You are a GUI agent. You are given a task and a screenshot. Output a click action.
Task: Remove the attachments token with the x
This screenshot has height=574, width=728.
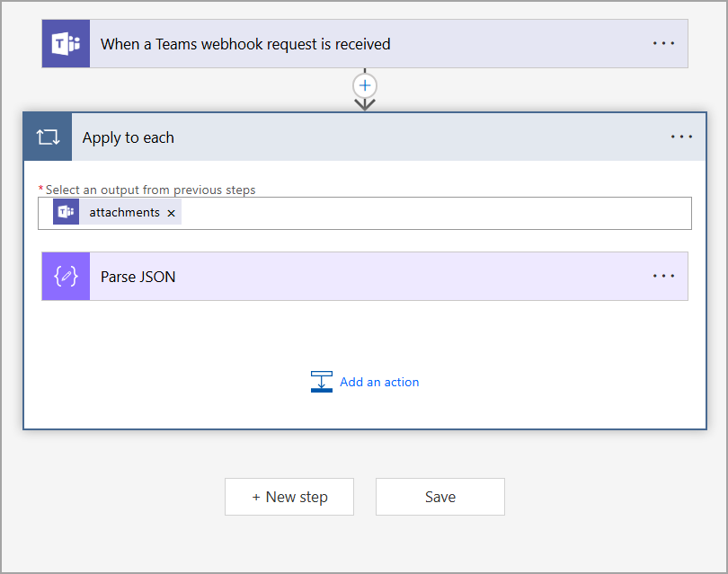pyautogui.click(x=171, y=214)
